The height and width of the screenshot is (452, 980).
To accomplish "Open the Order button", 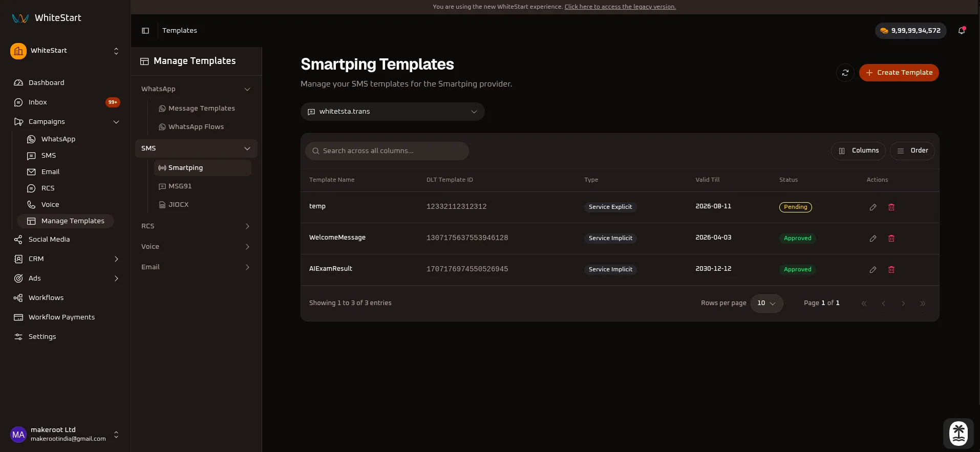I will click(912, 150).
